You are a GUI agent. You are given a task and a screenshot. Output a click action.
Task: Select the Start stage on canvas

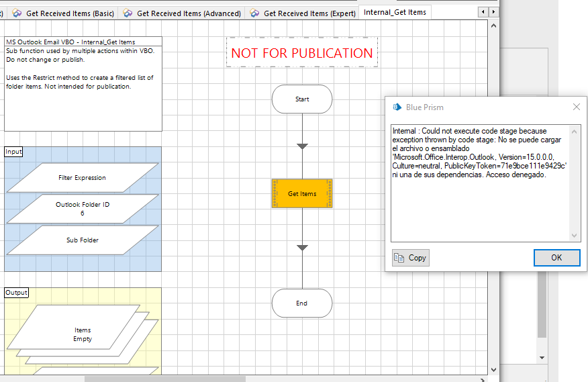point(302,99)
